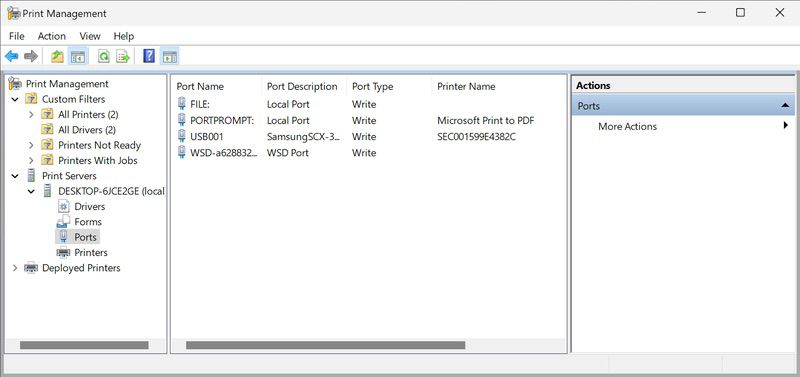Open the Action menu

52,36
